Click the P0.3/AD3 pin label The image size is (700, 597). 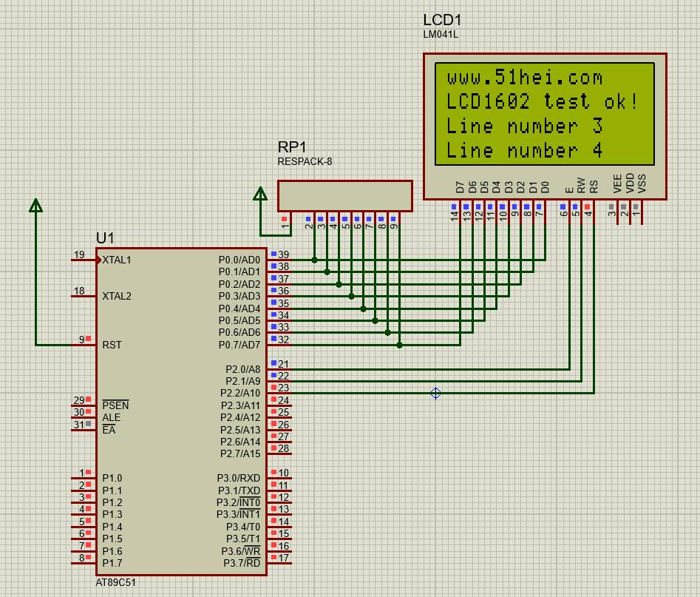click(x=239, y=296)
